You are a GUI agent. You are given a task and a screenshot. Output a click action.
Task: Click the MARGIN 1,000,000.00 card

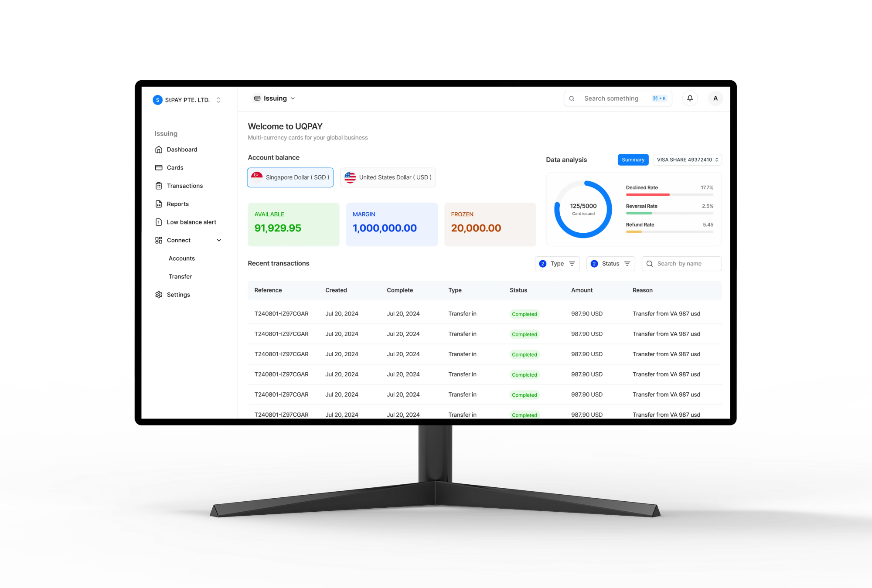(392, 224)
